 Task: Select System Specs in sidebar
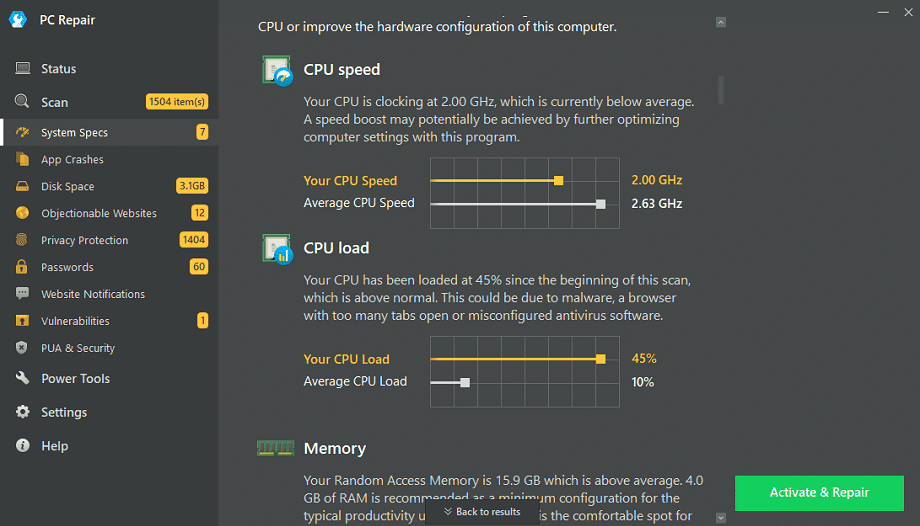click(x=74, y=133)
